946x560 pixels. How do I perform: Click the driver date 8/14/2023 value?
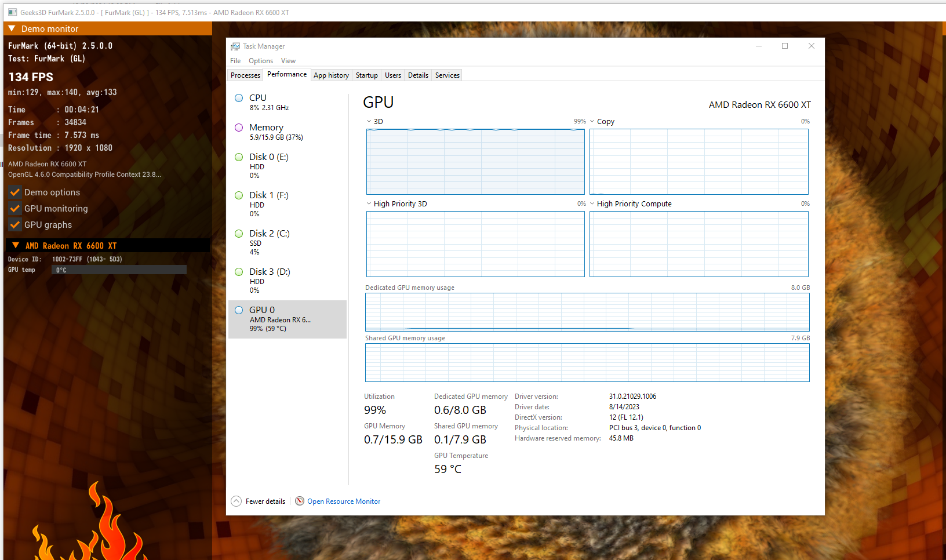point(624,407)
